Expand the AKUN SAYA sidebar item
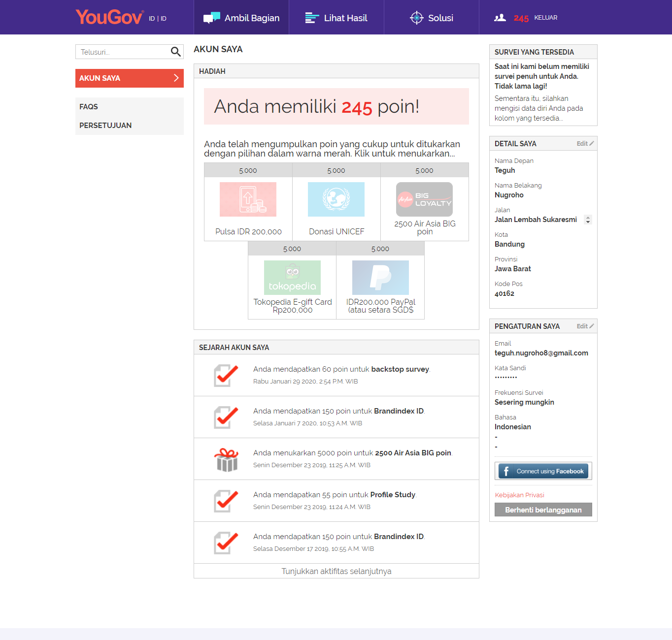672x640 pixels. click(x=130, y=78)
